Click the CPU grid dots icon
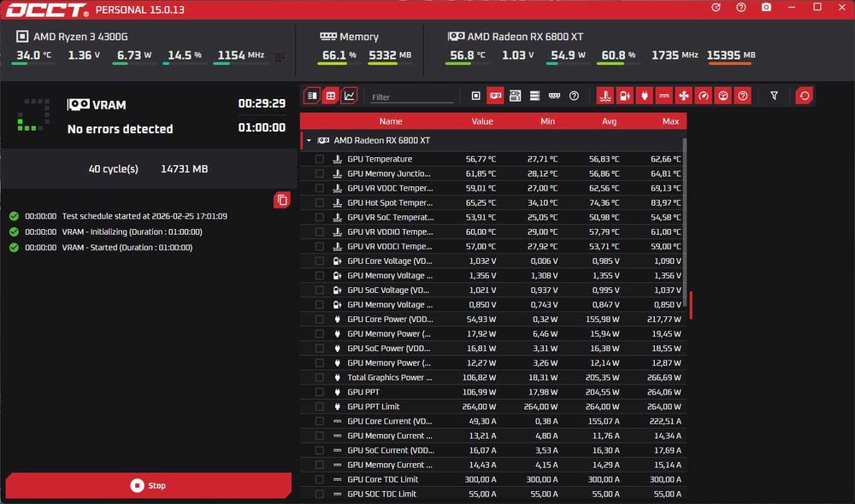Image resolution: width=855 pixels, height=504 pixels. [280, 56]
